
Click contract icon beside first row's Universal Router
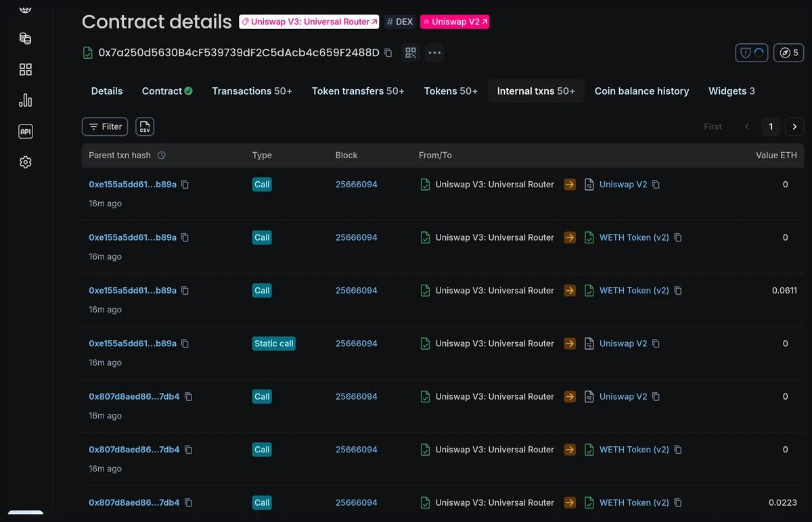(425, 185)
